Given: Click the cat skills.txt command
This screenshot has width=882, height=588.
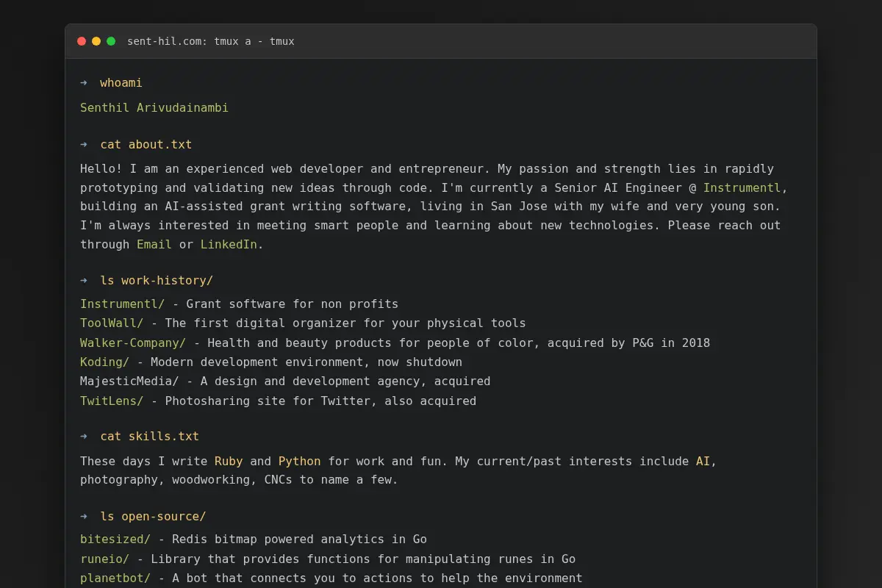Looking at the screenshot, I should [150, 436].
